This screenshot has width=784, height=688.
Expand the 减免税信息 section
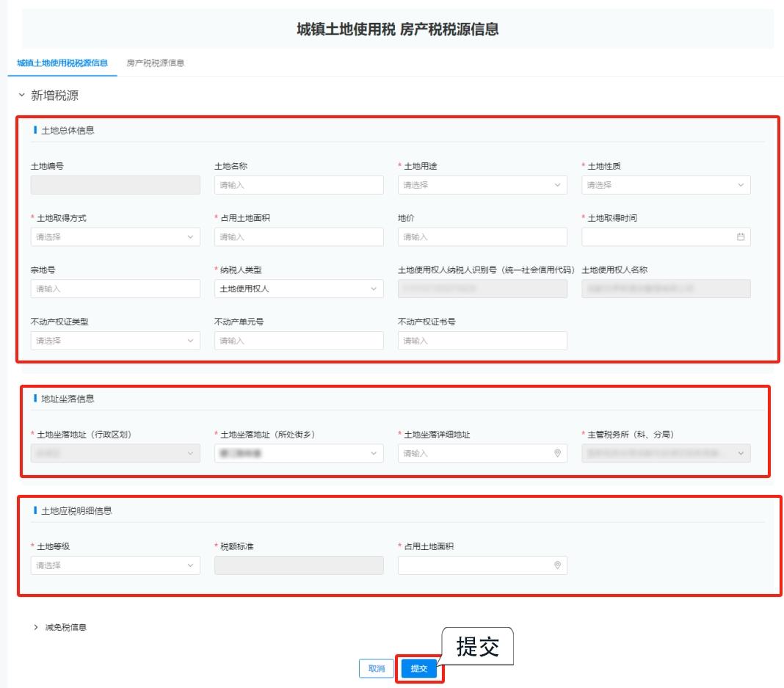coord(36,627)
